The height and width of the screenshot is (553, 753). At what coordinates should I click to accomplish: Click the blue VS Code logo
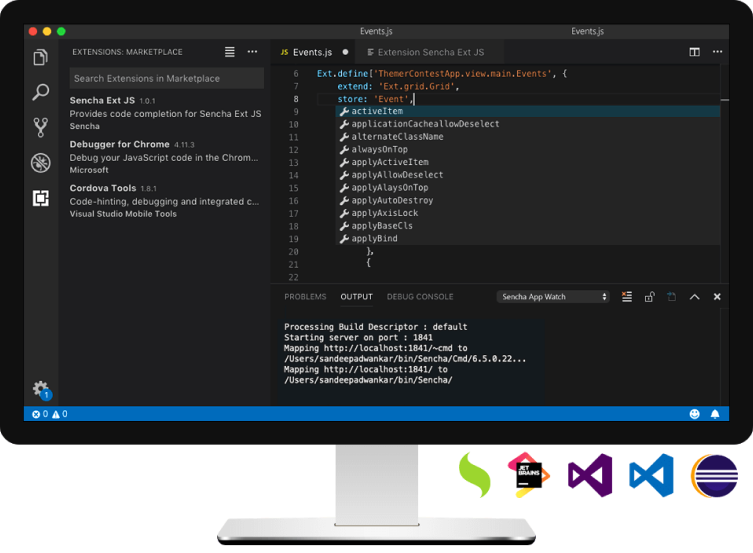coord(651,475)
